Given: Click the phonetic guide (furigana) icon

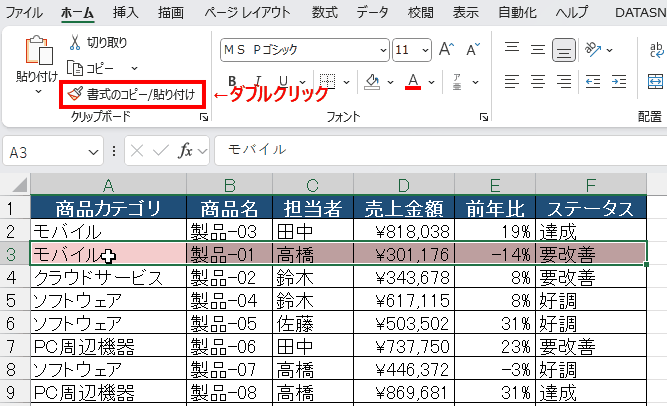Looking at the screenshot, I should pyautogui.click(x=457, y=82).
